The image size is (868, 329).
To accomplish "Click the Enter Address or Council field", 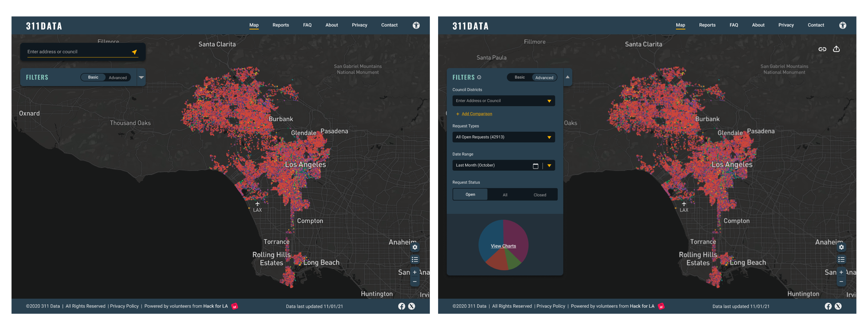I will [503, 101].
